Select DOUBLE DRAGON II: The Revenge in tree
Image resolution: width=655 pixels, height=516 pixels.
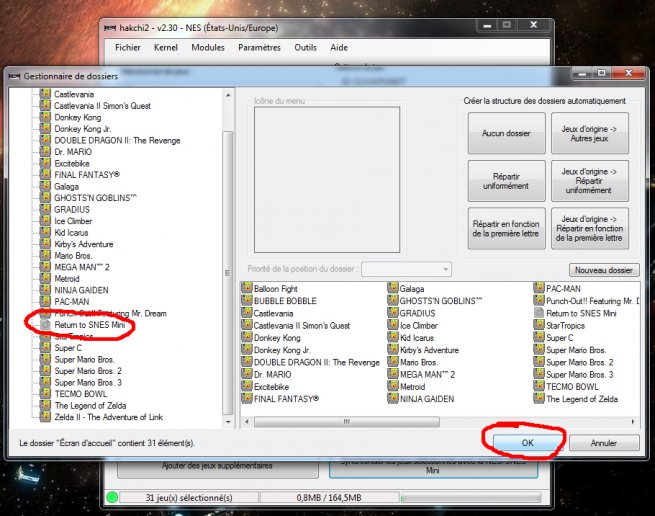[x=117, y=140]
